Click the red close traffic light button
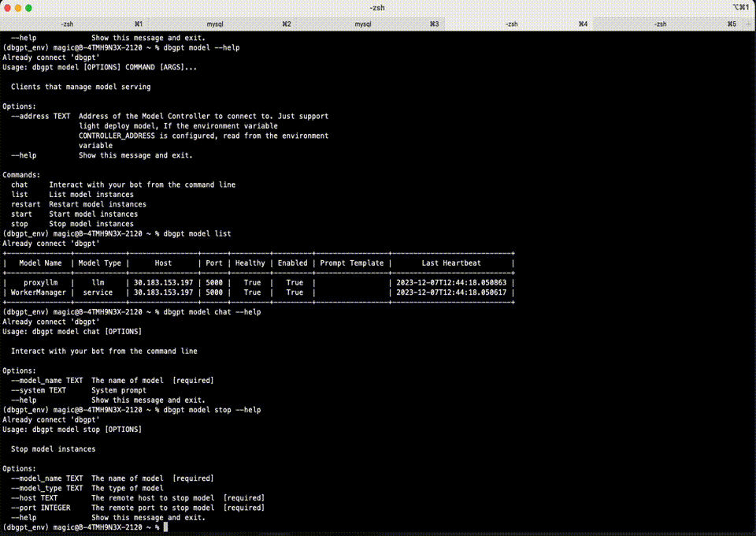 click(9, 8)
